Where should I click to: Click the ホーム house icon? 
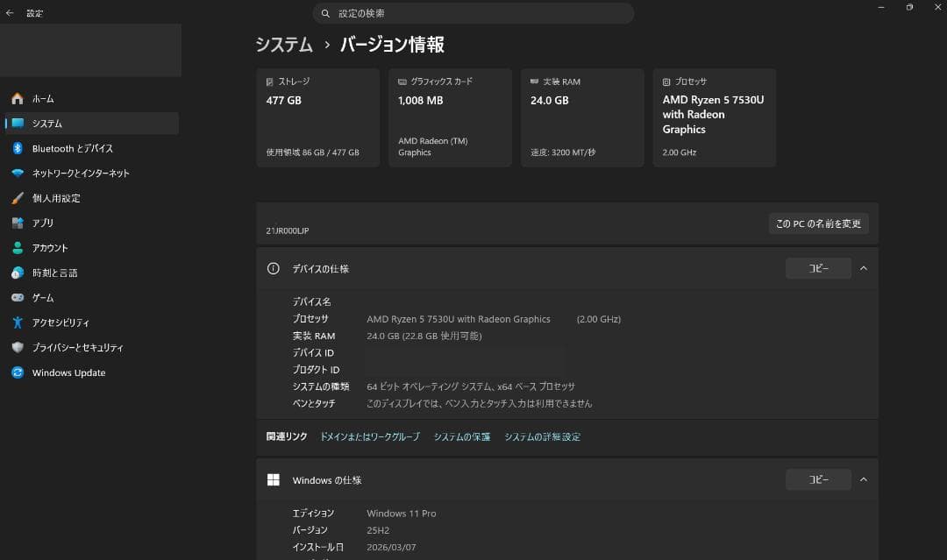(x=18, y=98)
